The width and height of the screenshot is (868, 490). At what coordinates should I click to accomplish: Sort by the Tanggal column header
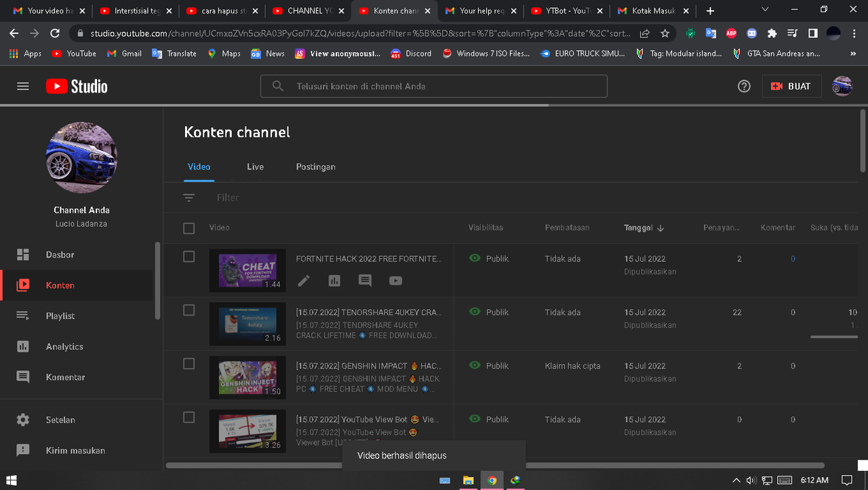644,228
